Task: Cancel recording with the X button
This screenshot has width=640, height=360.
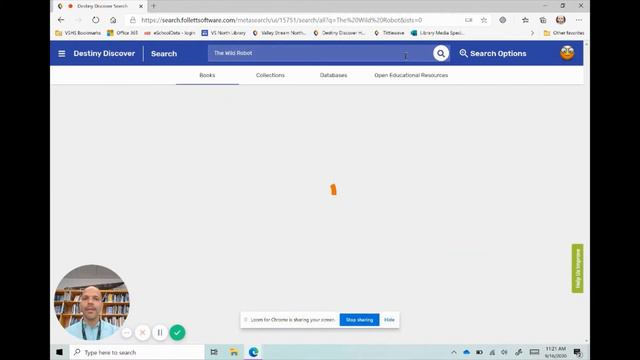Action: [x=142, y=333]
